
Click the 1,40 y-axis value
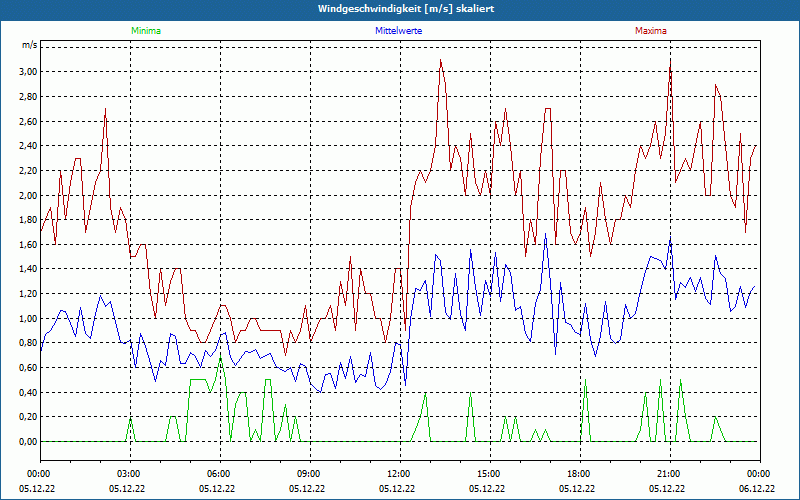pos(29,269)
